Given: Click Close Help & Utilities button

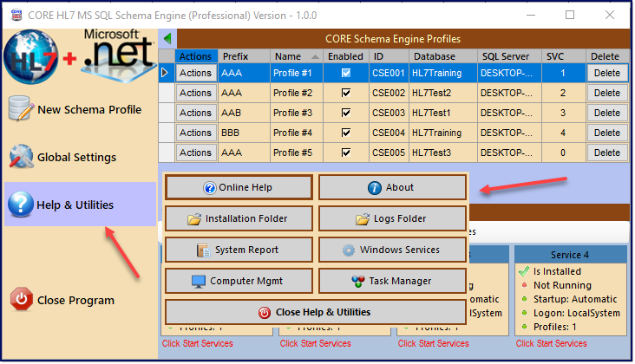Looking at the screenshot, I should click(x=316, y=312).
